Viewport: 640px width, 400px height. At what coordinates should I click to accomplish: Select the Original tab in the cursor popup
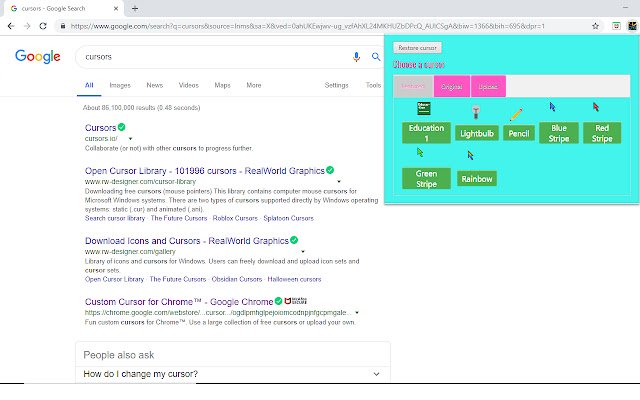click(x=451, y=86)
